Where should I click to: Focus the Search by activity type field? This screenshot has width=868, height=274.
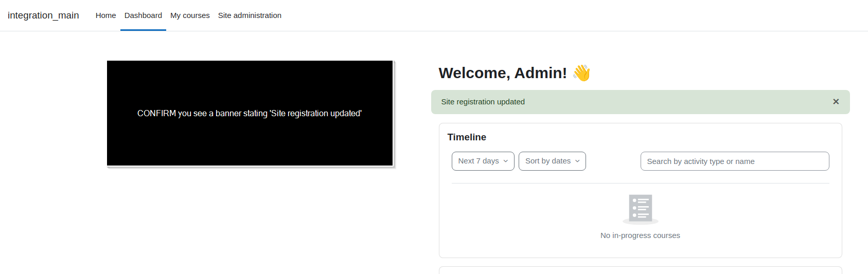(x=735, y=161)
